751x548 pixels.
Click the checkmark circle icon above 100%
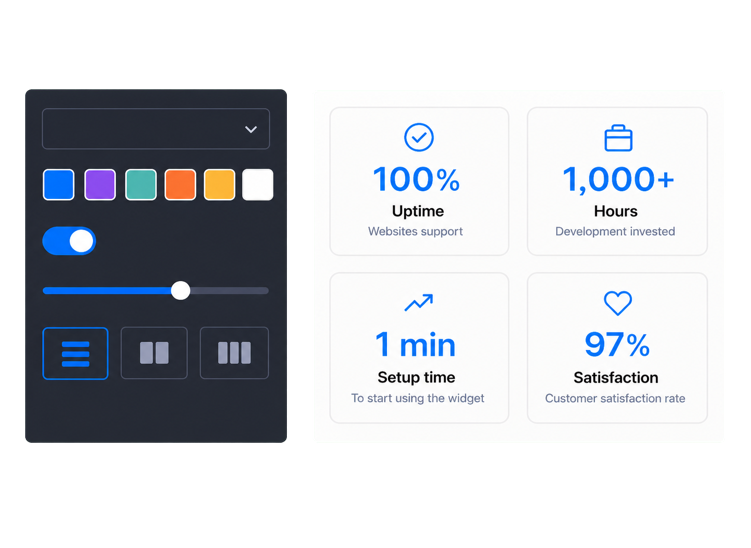419,137
